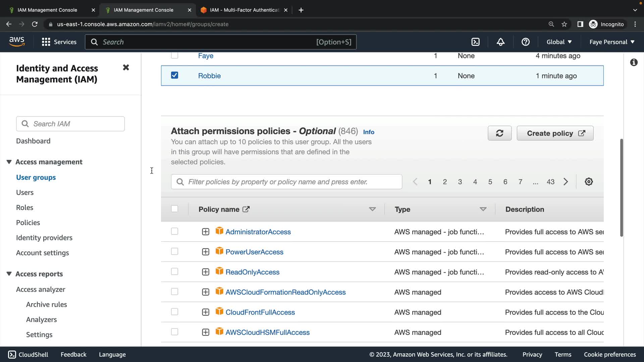644x362 pixels.
Task: Open Roles in the IAM sidebar
Action: 24,207
